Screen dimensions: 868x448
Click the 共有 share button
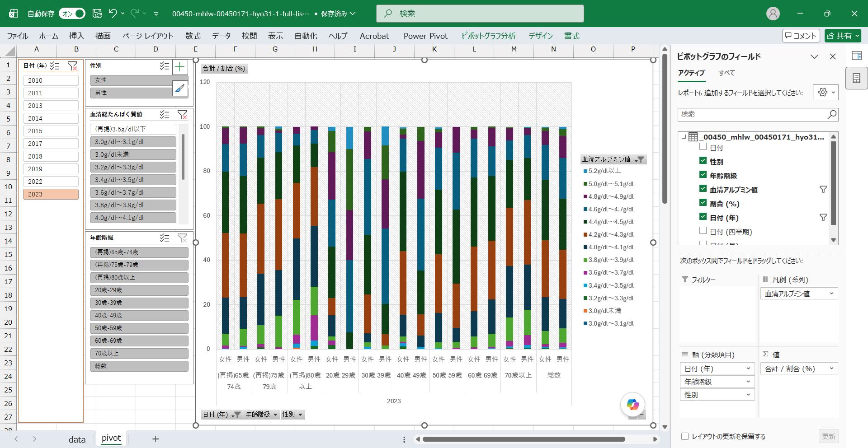point(843,36)
